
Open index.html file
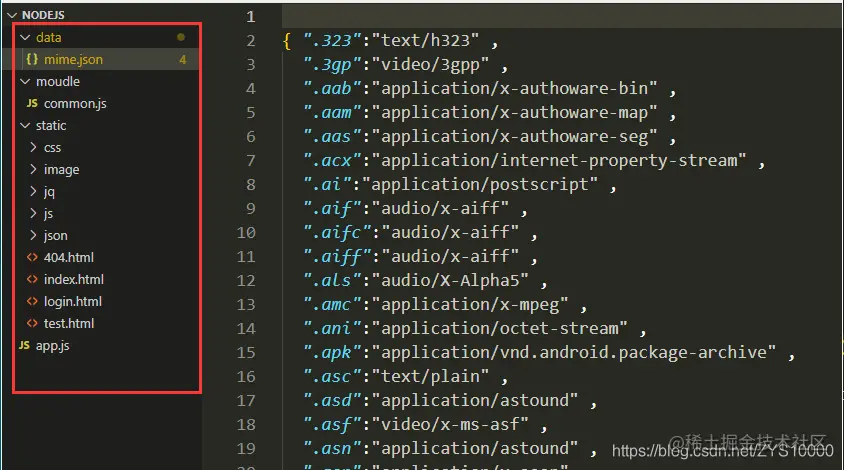[74, 279]
